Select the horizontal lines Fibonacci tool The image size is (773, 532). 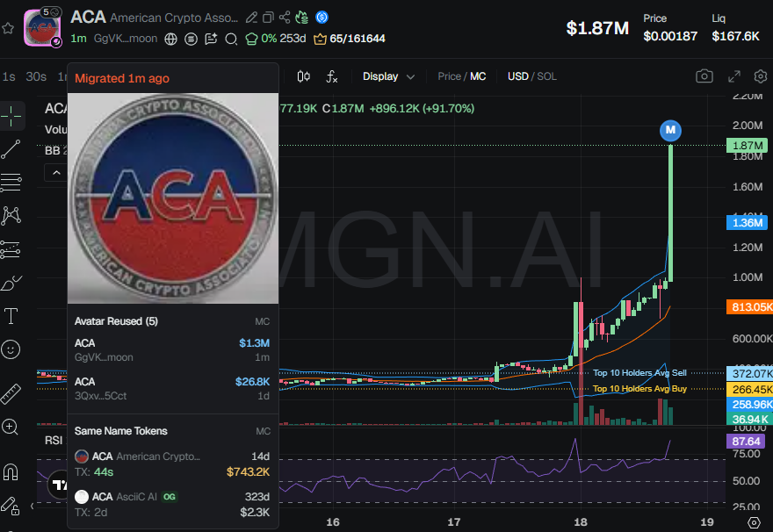pyautogui.click(x=11, y=183)
